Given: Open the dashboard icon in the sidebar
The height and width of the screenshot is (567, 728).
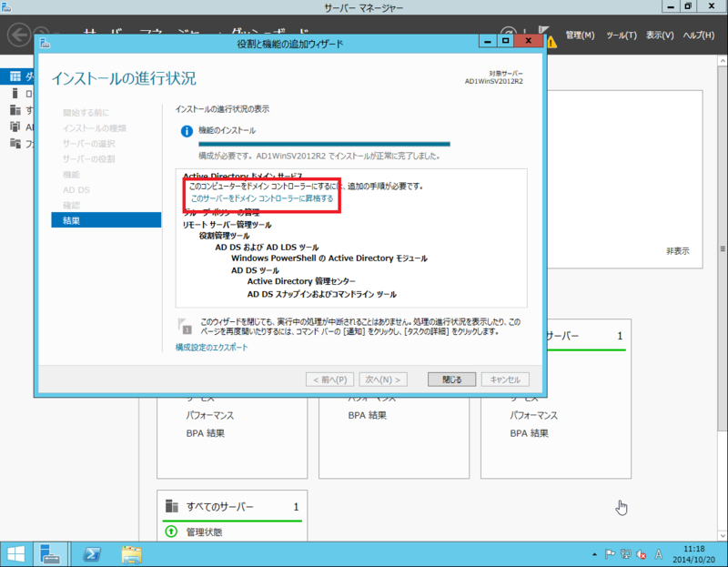Looking at the screenshot, I should click(x=15, y=76).
